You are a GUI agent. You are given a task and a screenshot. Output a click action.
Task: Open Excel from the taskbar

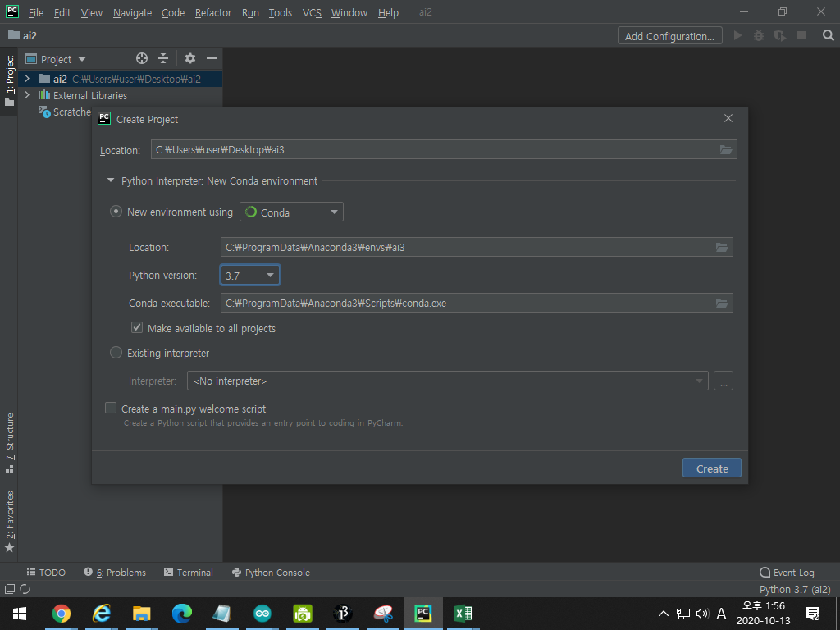tap(463, 614)
